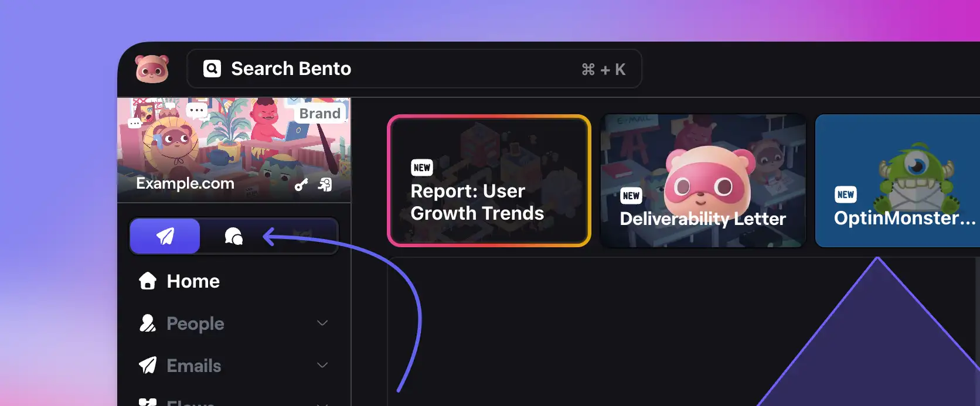980x406 pixels.
Task: Open the Emails sidebar item
Action: (x=234, y=366)
